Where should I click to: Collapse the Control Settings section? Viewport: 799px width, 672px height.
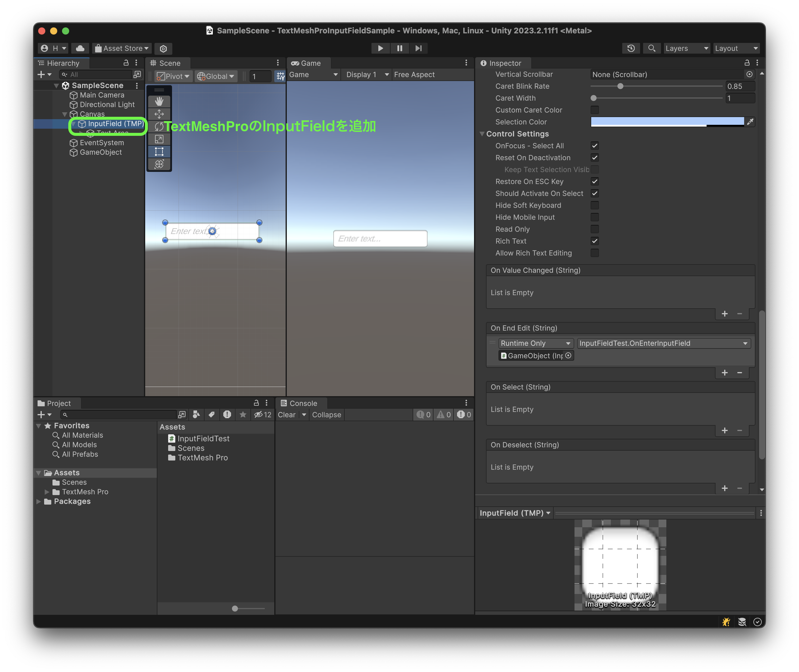[x=483, y=134]
